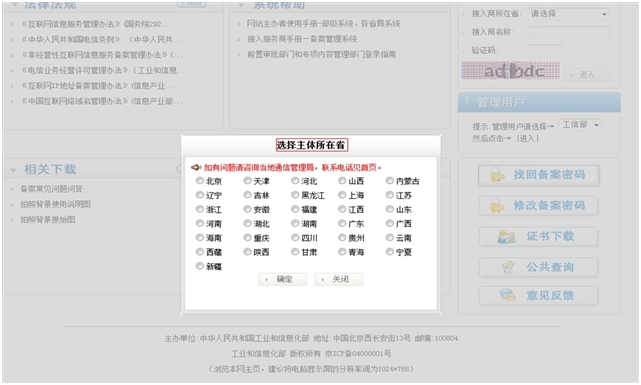Select the 上海 radio button

[342, 195]
